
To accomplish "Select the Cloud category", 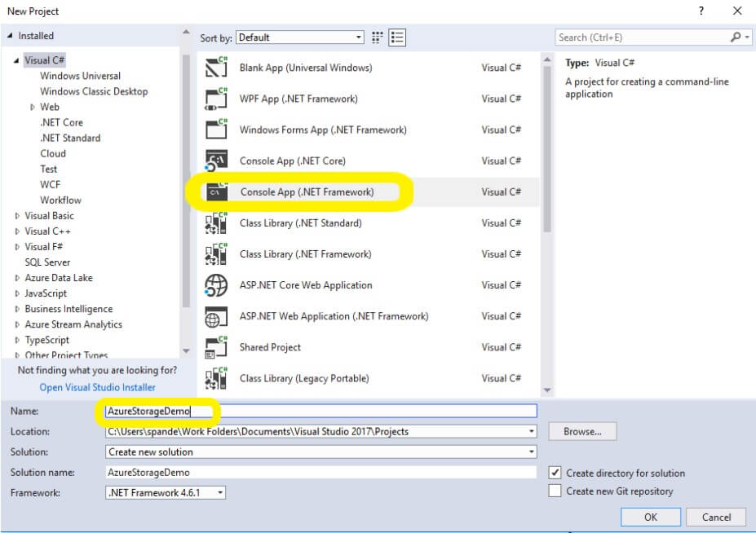I will coord(52,153).
